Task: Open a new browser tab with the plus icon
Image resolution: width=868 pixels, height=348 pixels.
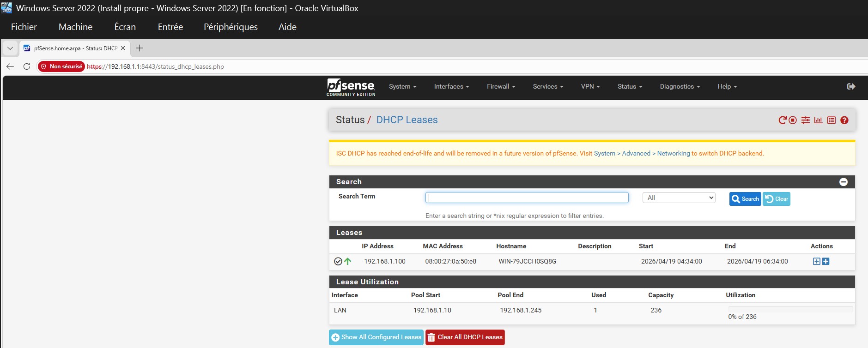Action: click(x=140, y=48)
